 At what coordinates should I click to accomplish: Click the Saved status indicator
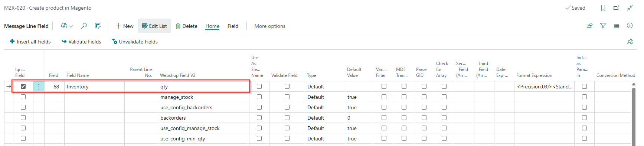575,8
